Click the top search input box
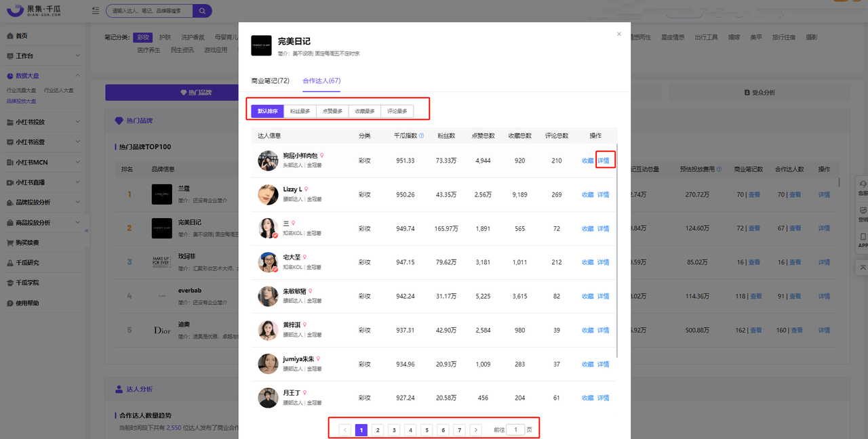 tap(149, 11)
